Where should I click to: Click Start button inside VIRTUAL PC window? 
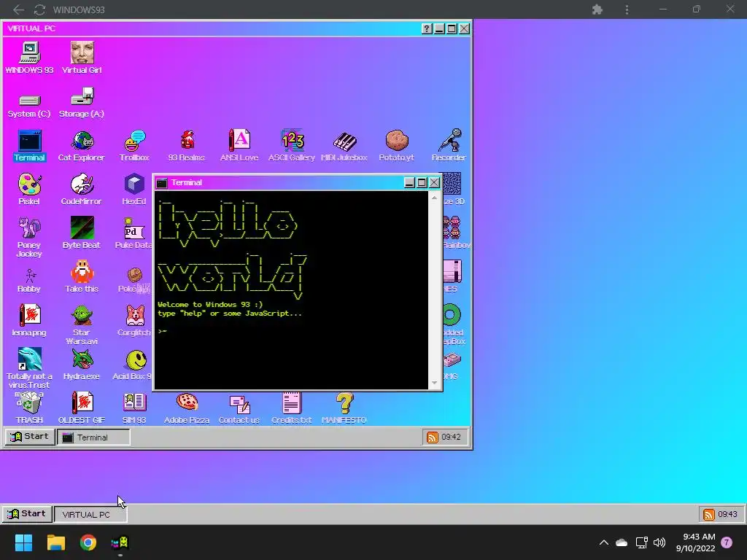click(x=29, y=437)
